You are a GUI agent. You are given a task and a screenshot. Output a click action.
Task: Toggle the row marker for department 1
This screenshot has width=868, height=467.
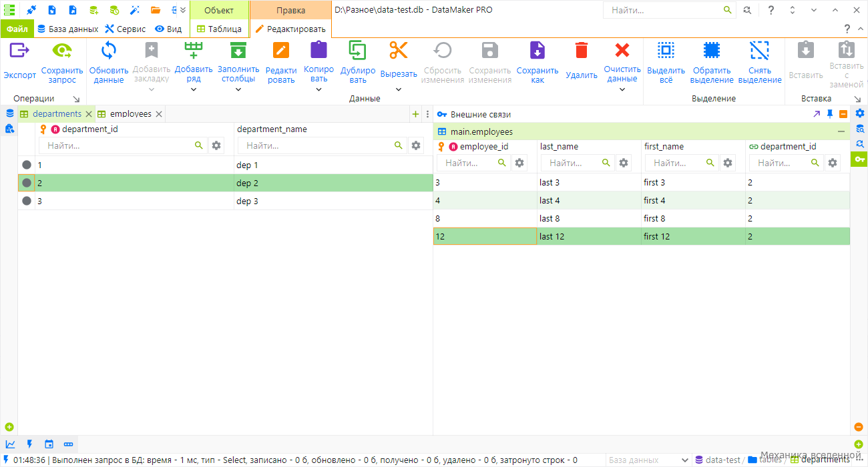point(27,165)
